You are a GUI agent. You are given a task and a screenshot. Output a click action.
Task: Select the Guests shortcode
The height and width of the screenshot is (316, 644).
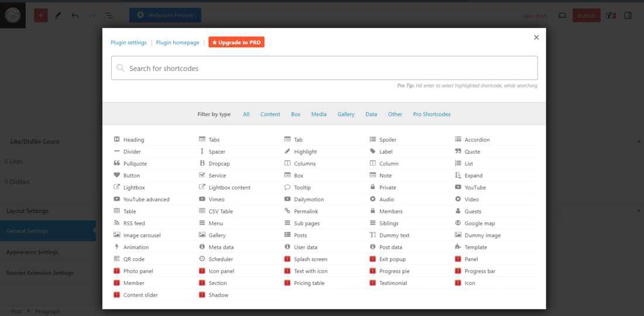[468, 211]
